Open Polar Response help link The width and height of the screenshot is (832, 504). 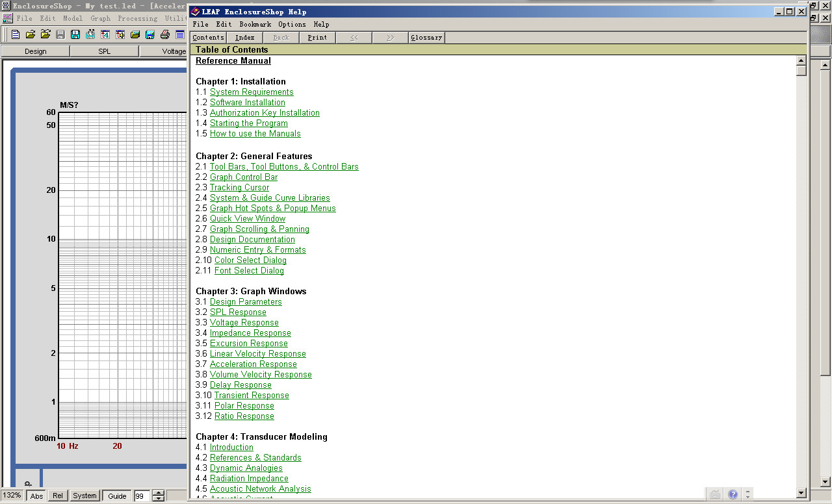click(x=244, y=406)
